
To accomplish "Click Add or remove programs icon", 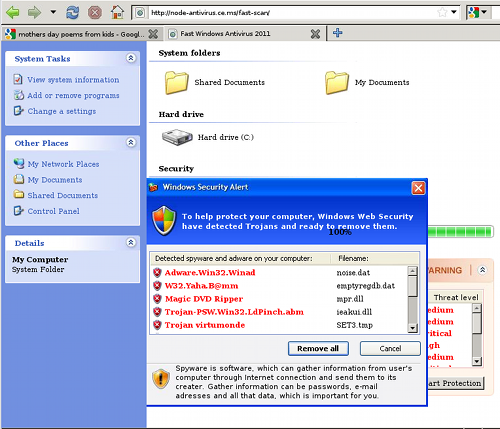I will tap(19, 95).
